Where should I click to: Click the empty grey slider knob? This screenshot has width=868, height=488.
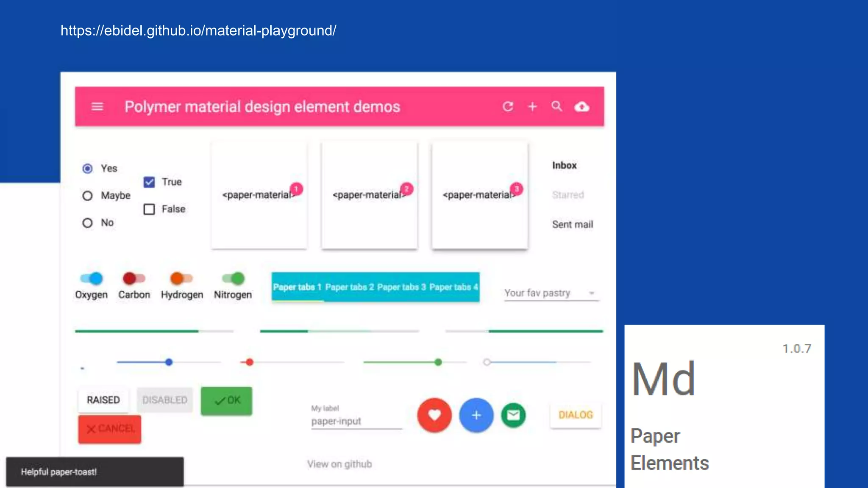[x=487, y=362]
